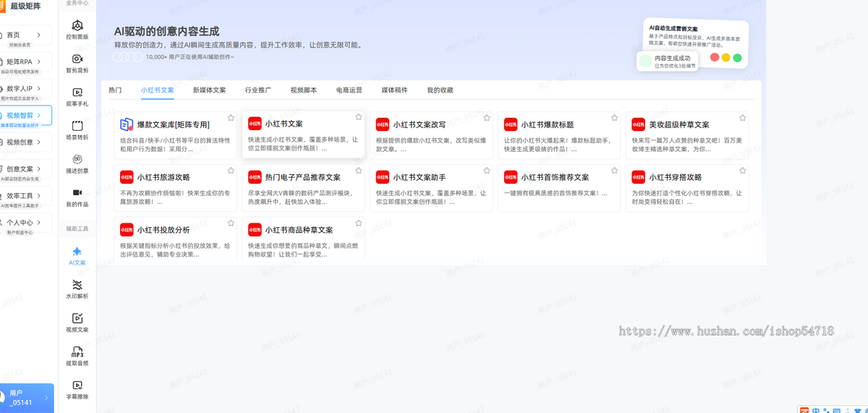Expand the 视频智剪 menu chevron
Screen dimensions: 868x413
click(40, 115)
